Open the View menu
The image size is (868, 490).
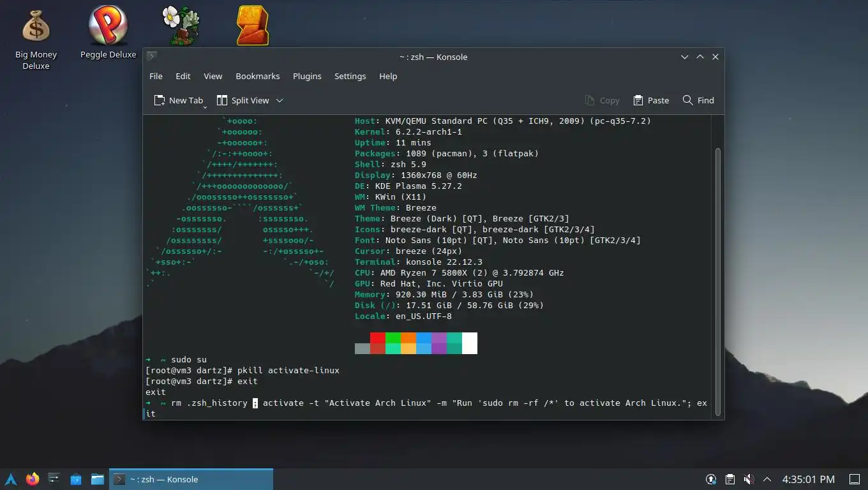point(213,76)
